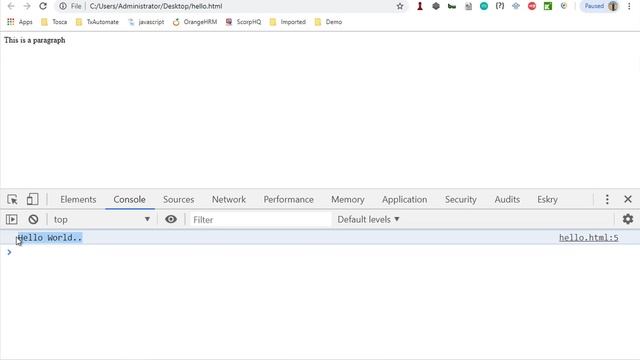
Task: Open the TxAutomate bookmark folder
Action: tap(97, 22)
